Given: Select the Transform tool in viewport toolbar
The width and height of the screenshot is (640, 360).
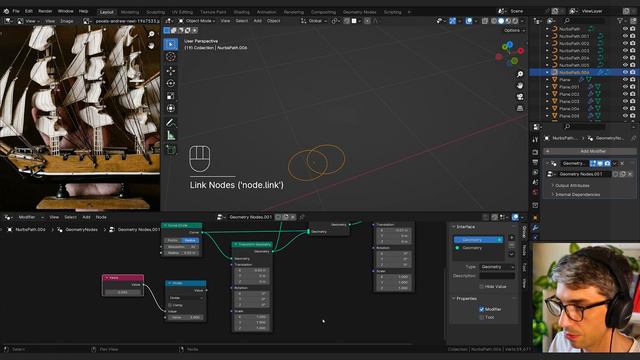Looking at the screenshot, I should 171,109.
